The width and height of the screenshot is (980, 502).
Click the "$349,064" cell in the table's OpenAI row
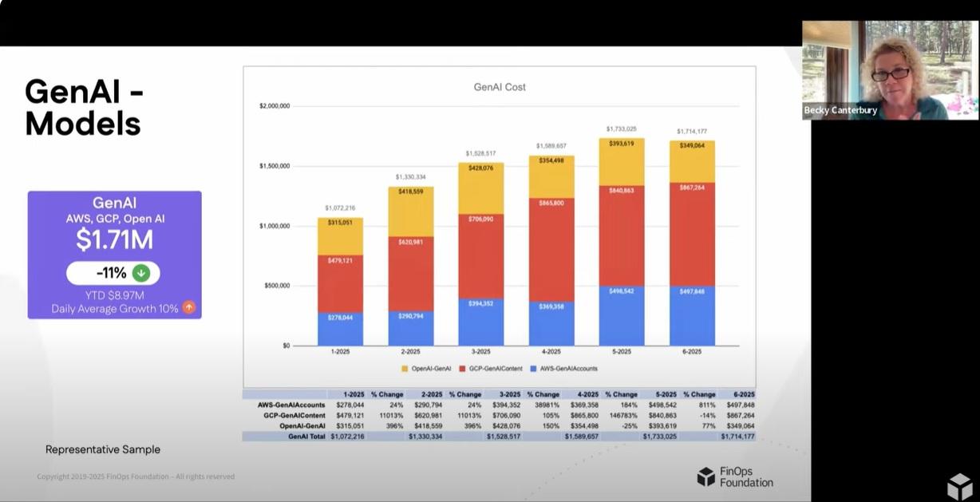pyautogui.click(x=740, y=426)
